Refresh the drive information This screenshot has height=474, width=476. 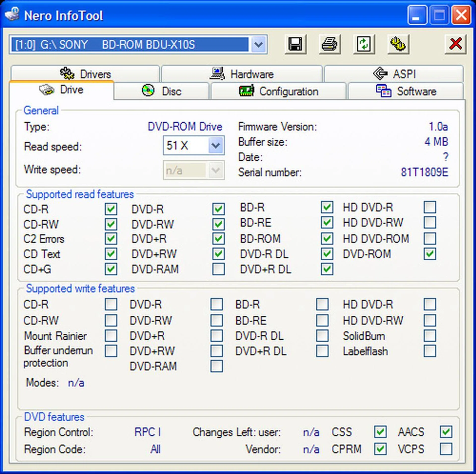tap(364, 44)
